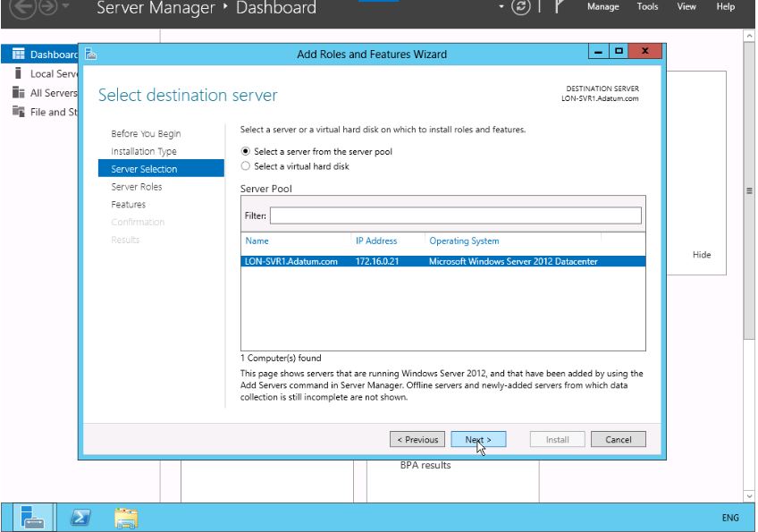Click into the Filter text field

[x=455, y=215]
